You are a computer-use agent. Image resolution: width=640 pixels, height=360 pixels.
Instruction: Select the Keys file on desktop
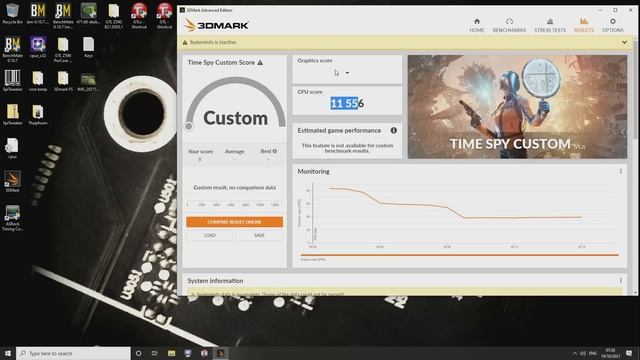88,47
